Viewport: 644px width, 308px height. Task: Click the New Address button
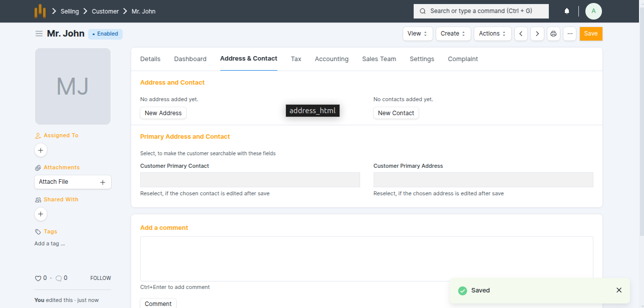(163, 113)
